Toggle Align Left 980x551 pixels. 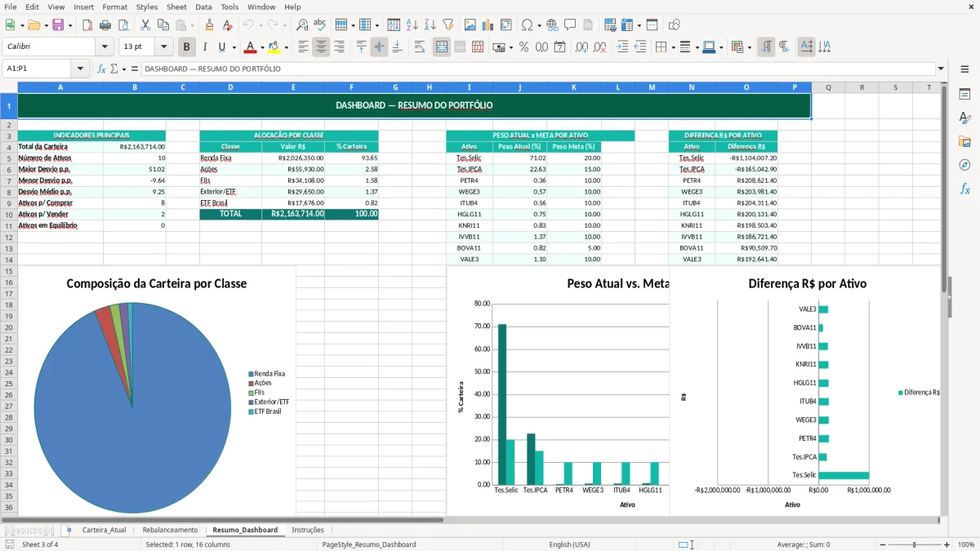(x=303, y=47)
